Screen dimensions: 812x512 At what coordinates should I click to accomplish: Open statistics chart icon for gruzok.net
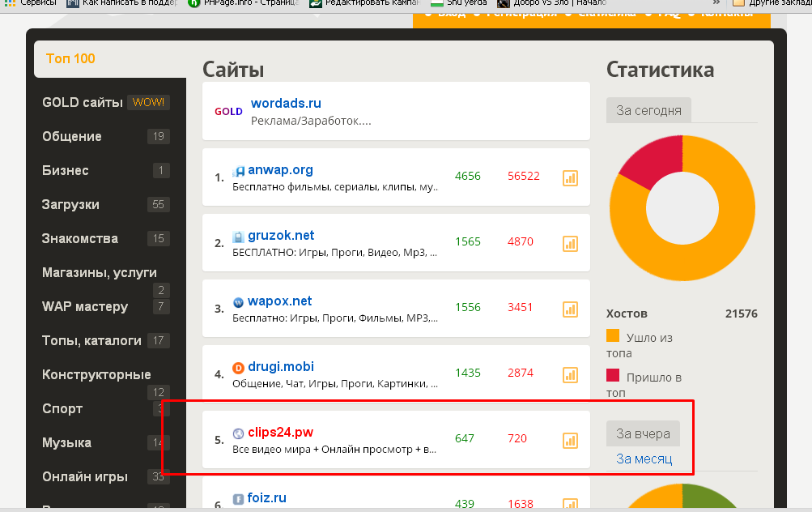570,244
